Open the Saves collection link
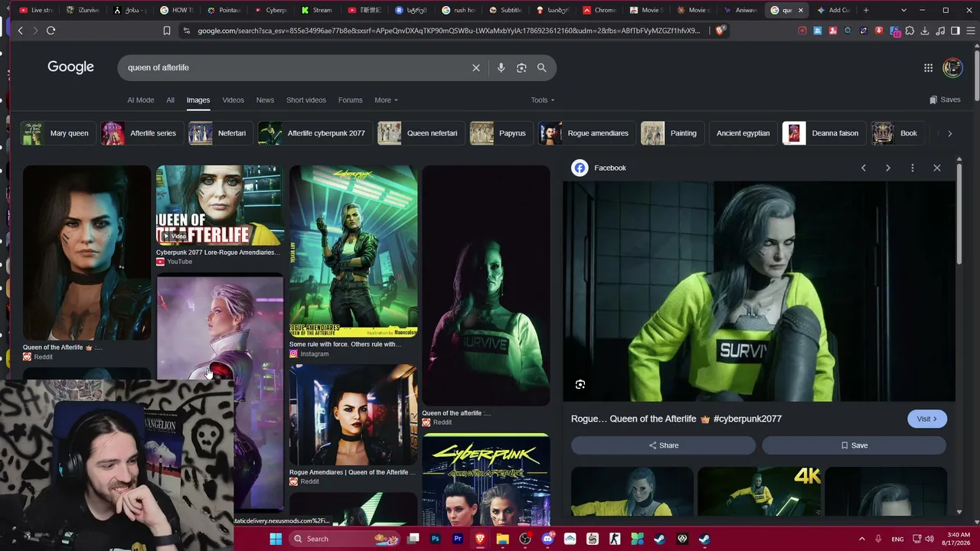 coord(945,100)
